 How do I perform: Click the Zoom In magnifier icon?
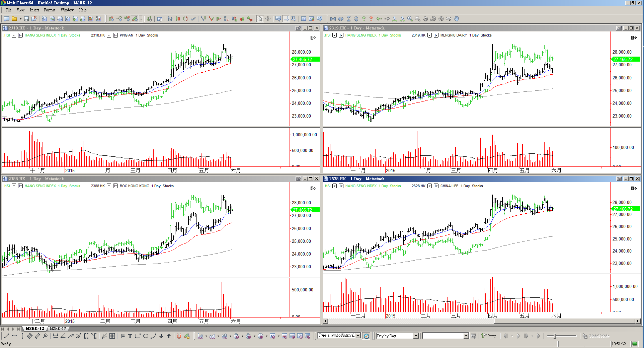(410, 19)
